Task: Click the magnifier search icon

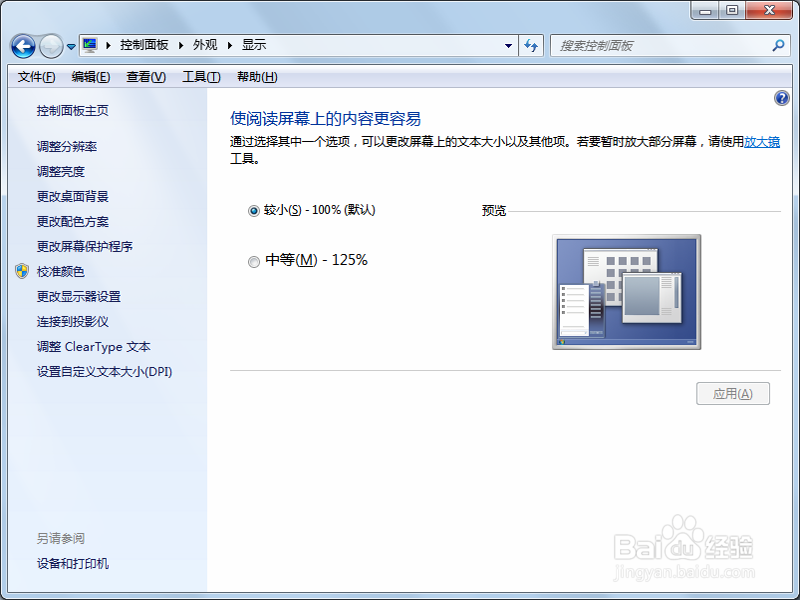Action: 779,45
